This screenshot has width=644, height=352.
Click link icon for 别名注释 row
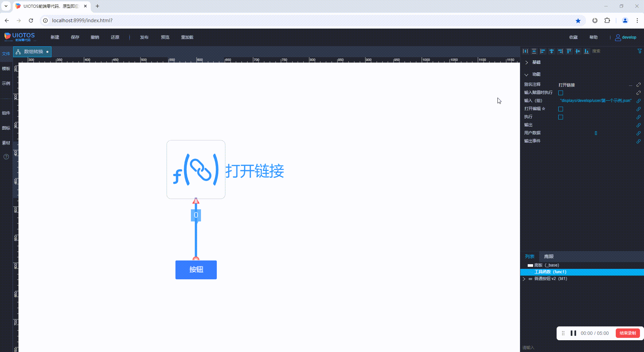[639, 85]
